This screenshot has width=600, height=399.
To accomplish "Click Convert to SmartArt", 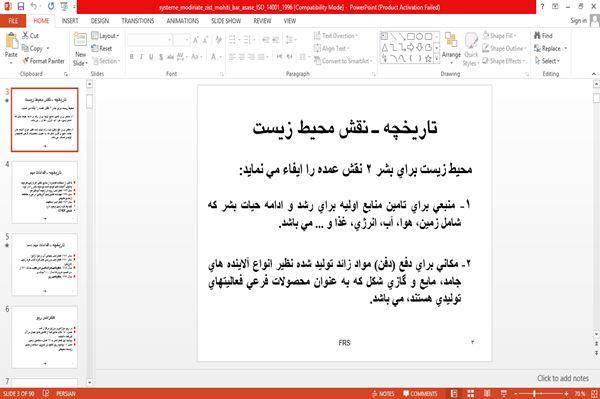I will (343, 61).
